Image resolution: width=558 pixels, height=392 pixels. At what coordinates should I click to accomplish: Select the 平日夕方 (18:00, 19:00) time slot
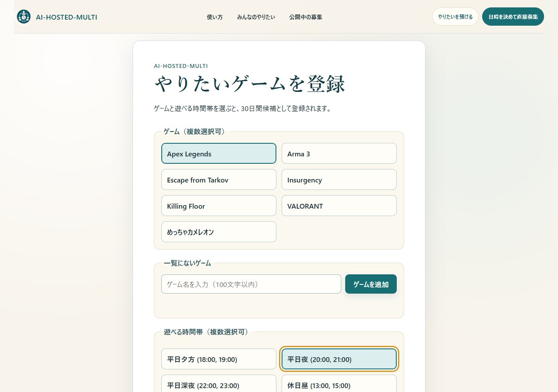219,359
